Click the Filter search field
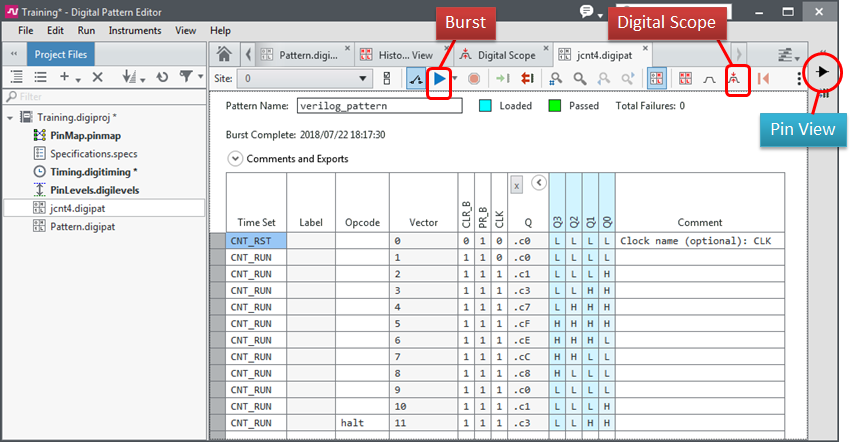Screen dimensions: 852x442 [x=104, y=97]
